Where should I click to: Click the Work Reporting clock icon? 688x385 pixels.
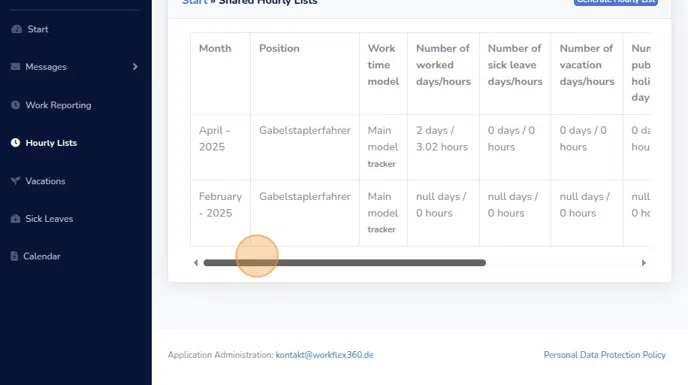pos(15,105)
